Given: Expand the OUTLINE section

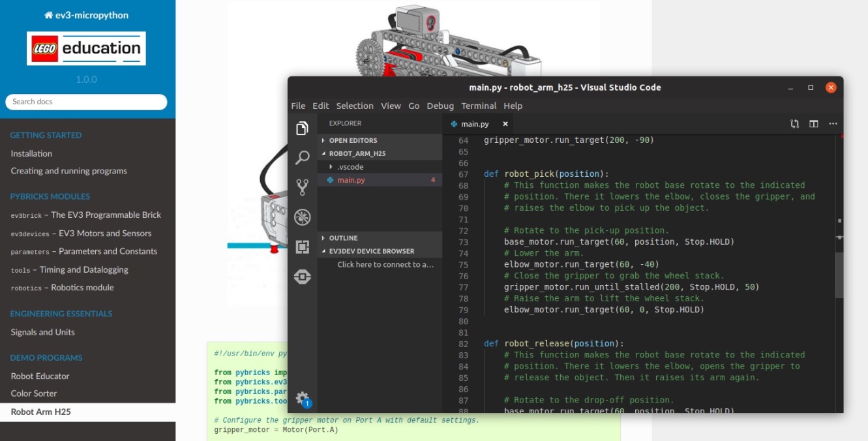Looking at the screenshot, I should point(380,238).
